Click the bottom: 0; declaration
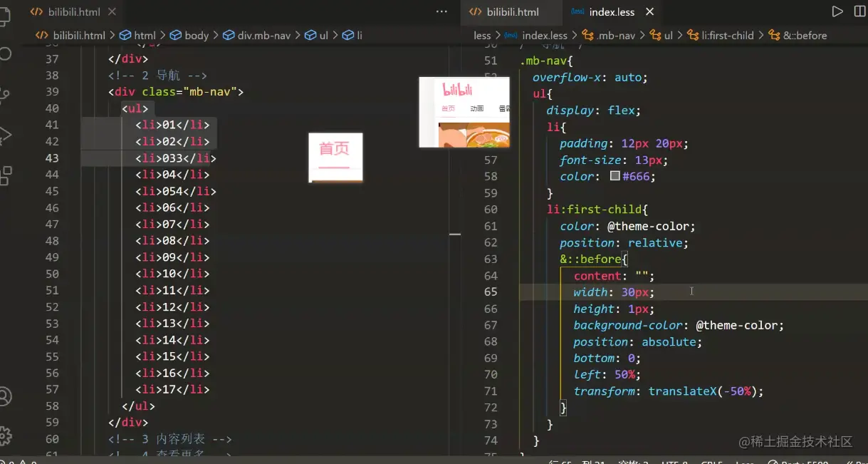Screen dimensions: 868x464 [607, 359]
